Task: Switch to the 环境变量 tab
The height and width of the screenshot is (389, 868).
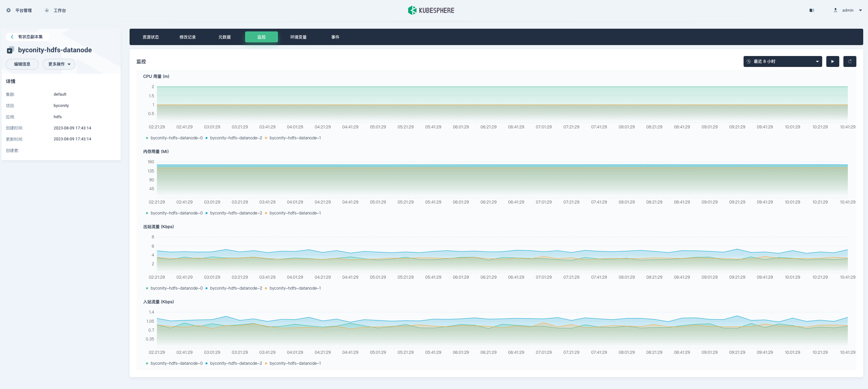Action: [x=298, y=37]
